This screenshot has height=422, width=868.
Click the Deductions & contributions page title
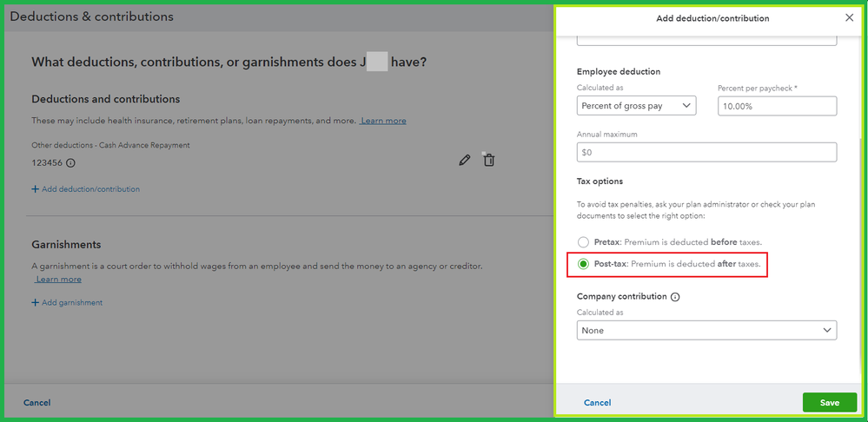[x=92, y=16]
